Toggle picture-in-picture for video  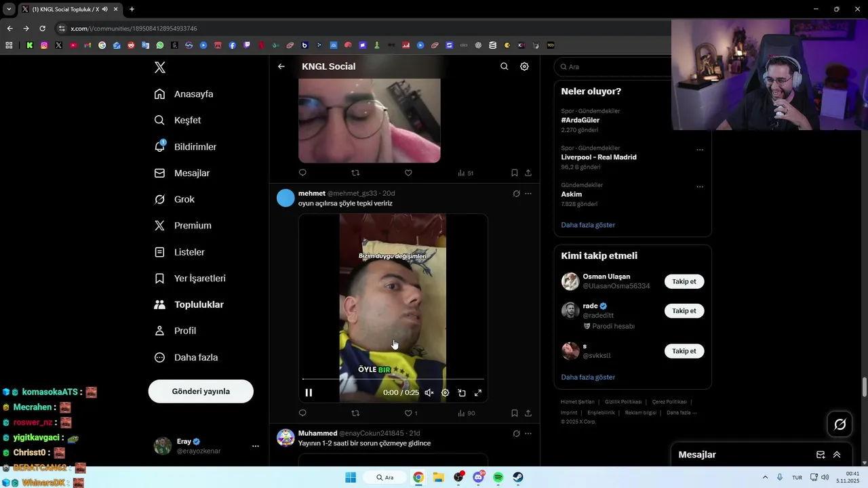pyautogui.click(x=462, y=392)
